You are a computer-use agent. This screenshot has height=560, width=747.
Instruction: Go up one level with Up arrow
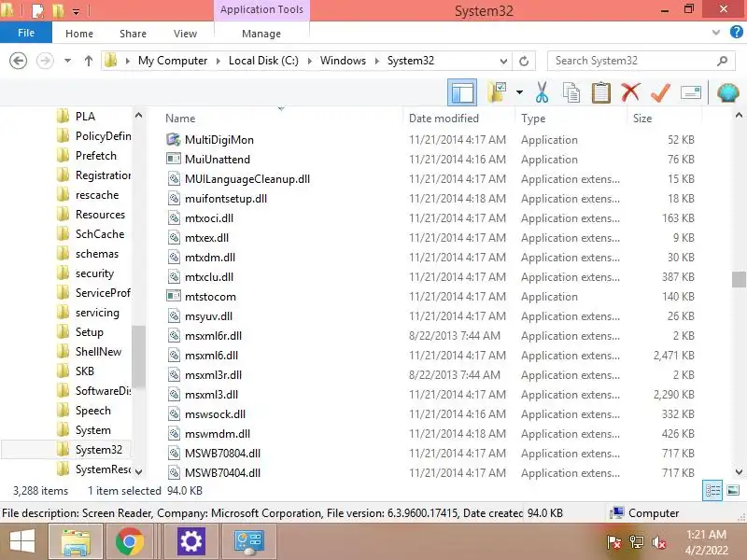88,61
